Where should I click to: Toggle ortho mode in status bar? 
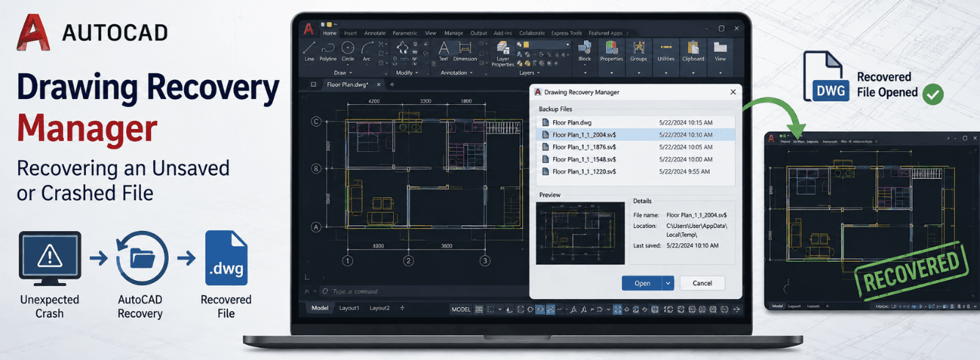click(509, 309)
